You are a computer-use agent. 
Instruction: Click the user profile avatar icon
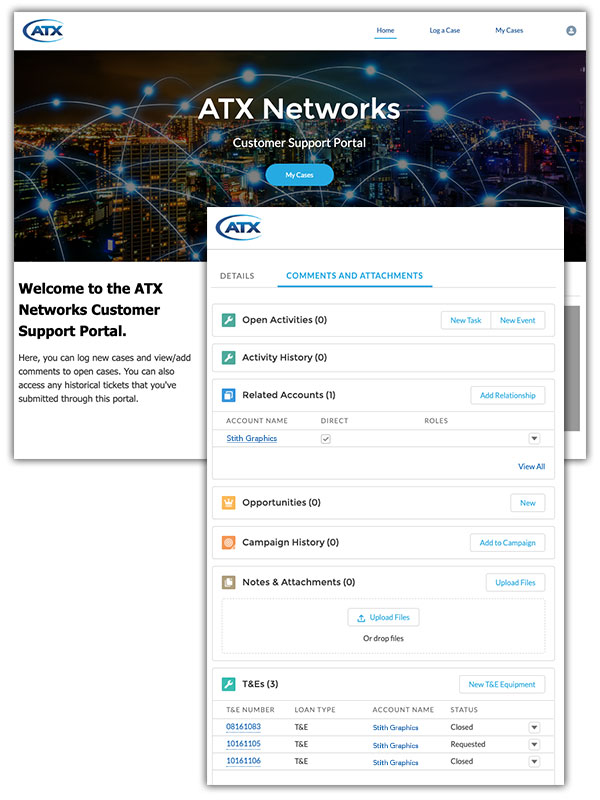[x=571, y=31]
